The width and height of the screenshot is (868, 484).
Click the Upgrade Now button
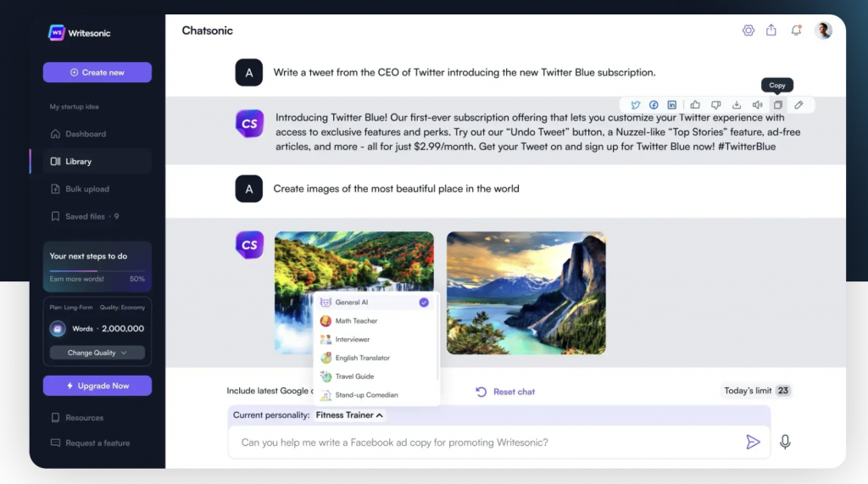[97, 386]
